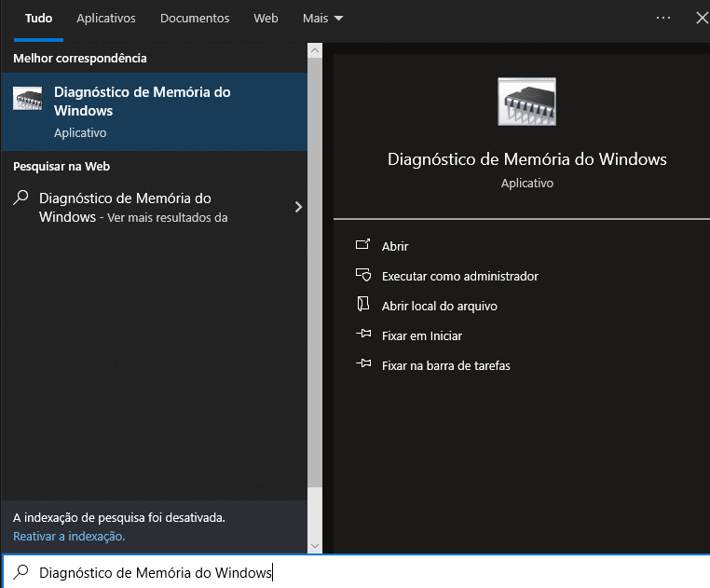This screenshot has height=588, width=710.
Task: Select the Web tab
Action: coord(266,19)
